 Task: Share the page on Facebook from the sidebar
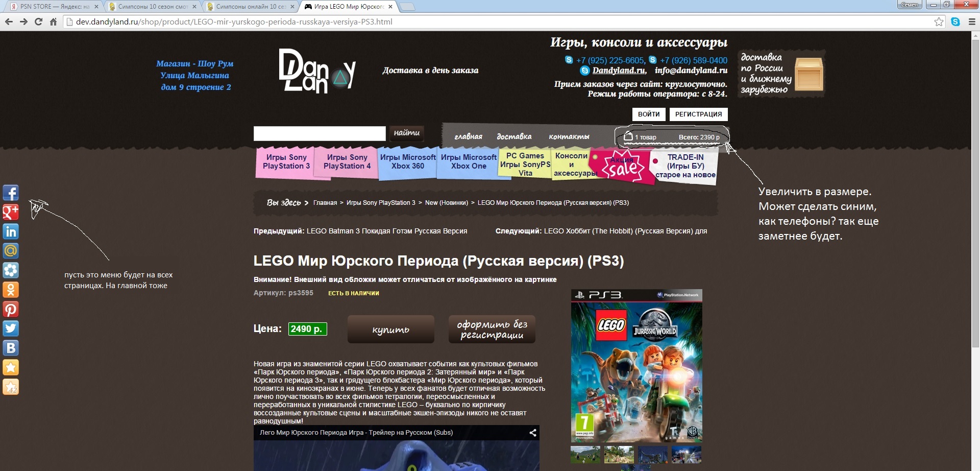(11, 193)
